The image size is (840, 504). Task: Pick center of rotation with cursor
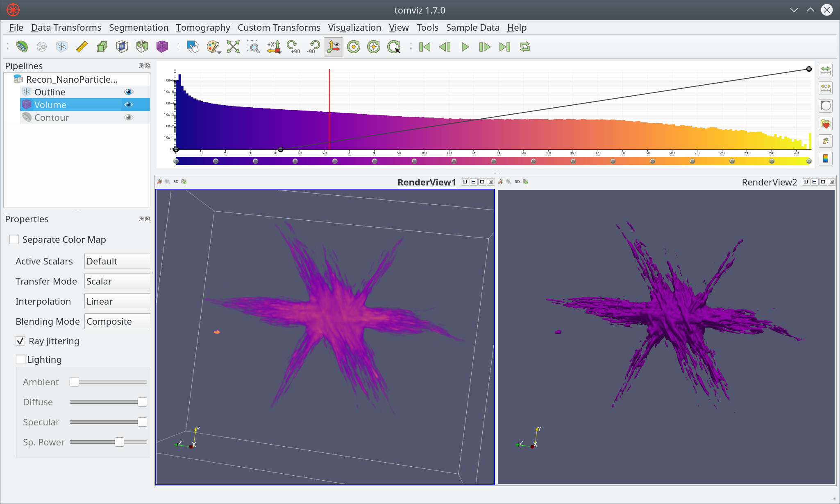click(x=394, y=47)
